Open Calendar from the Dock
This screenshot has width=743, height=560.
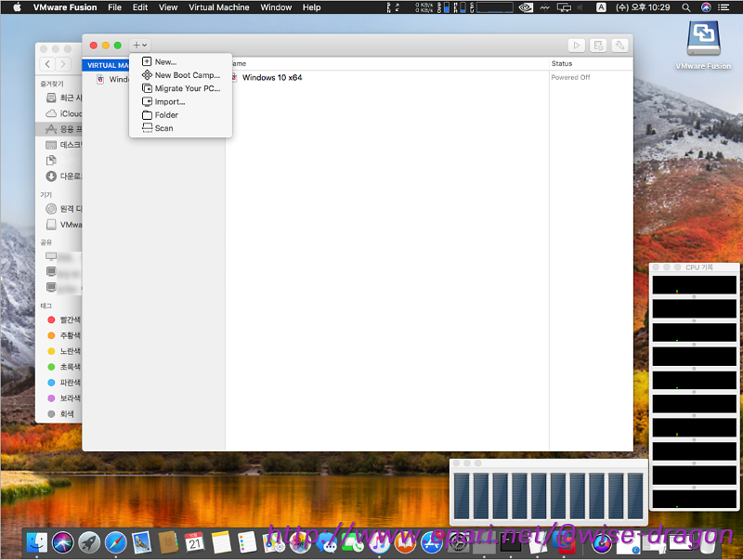195,542
